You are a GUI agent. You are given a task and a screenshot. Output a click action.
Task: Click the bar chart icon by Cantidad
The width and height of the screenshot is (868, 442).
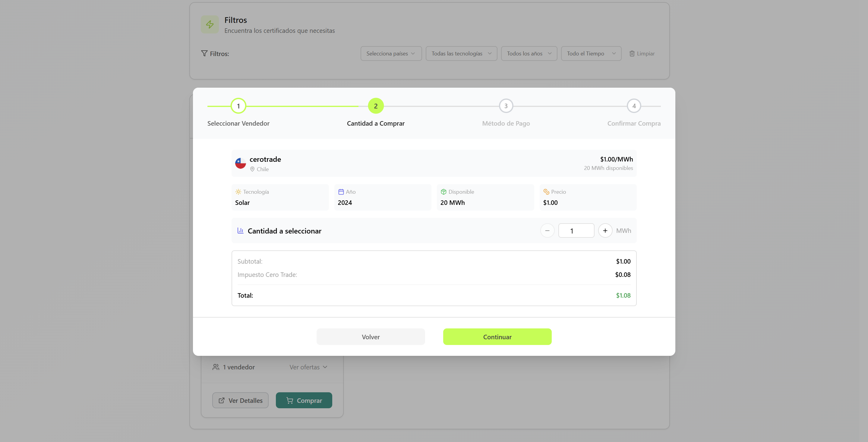(x=240, y=230)
